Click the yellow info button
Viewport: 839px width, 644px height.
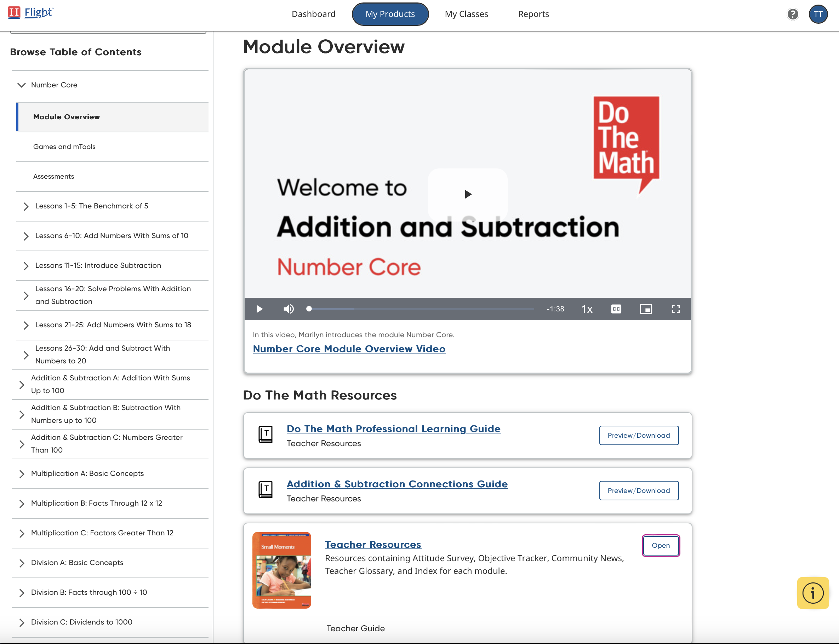812,593
